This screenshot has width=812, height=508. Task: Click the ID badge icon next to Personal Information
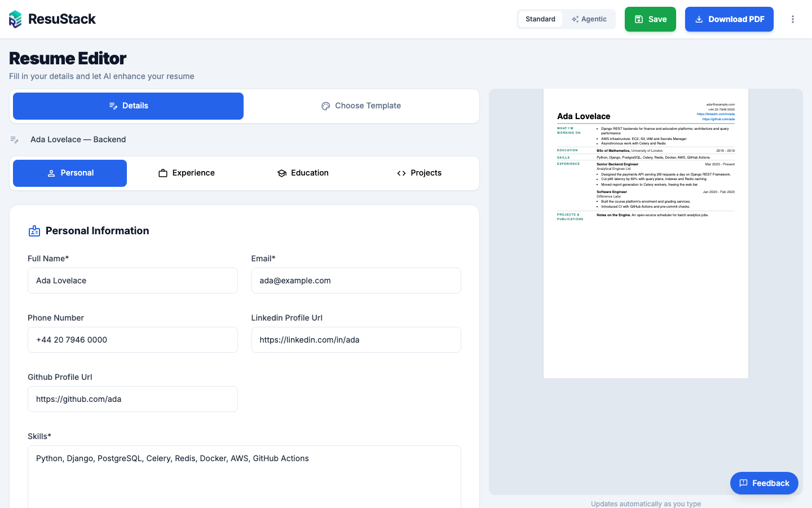coord(34,231)
